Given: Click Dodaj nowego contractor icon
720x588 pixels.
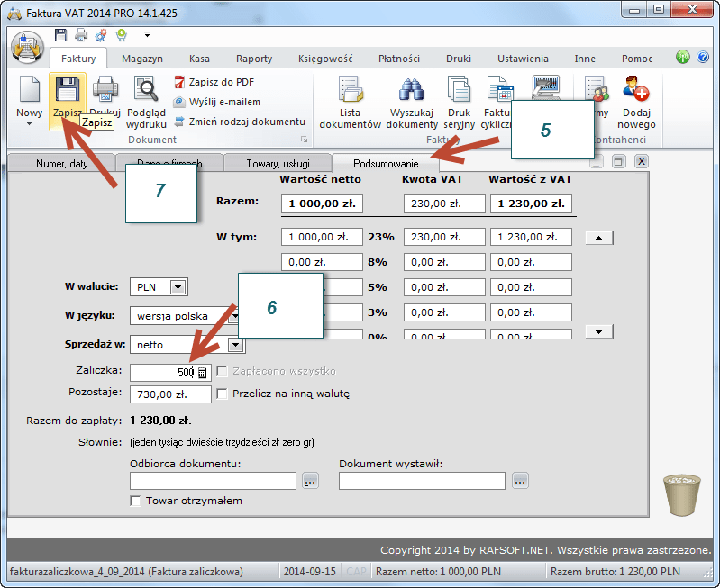Looking at the screenshot, I should [636, 88].
